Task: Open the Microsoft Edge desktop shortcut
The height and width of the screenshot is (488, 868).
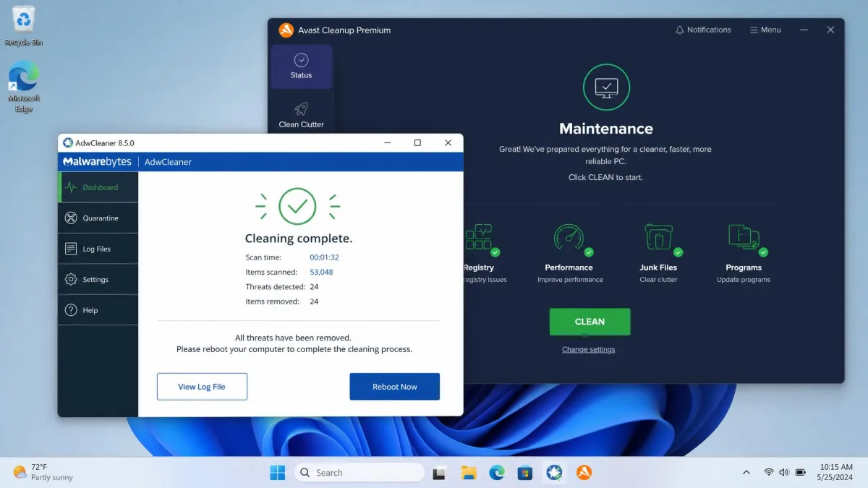Action: [x=24, y=87]
